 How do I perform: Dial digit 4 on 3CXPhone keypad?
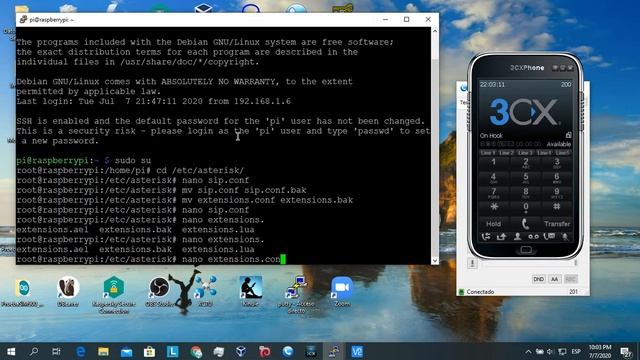tap(493, 178)
